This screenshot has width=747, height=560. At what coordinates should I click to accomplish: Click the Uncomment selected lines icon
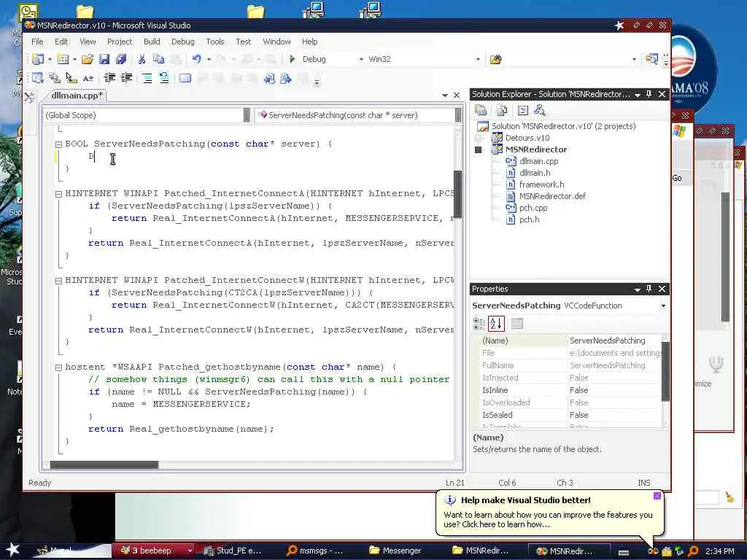pyautogui.click(x=164, y=78)
